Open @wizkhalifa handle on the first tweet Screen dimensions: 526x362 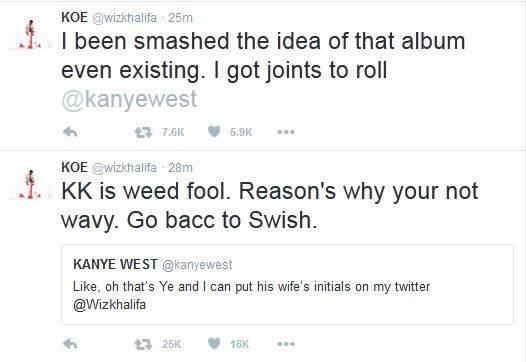coord(124,18)
